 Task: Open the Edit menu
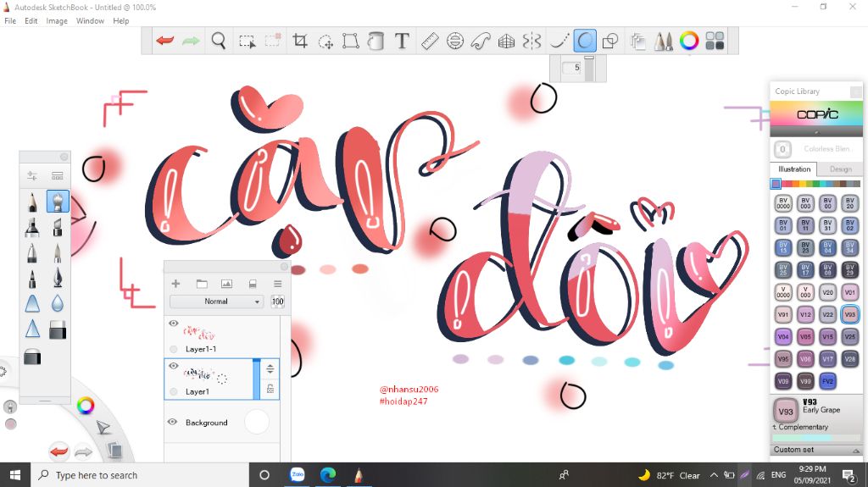(31, 21)
